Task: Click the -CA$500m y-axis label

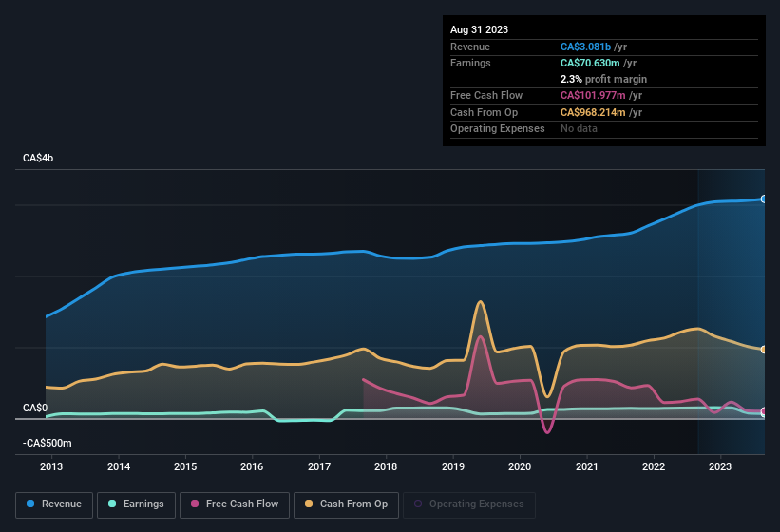Action: (48, 443)
